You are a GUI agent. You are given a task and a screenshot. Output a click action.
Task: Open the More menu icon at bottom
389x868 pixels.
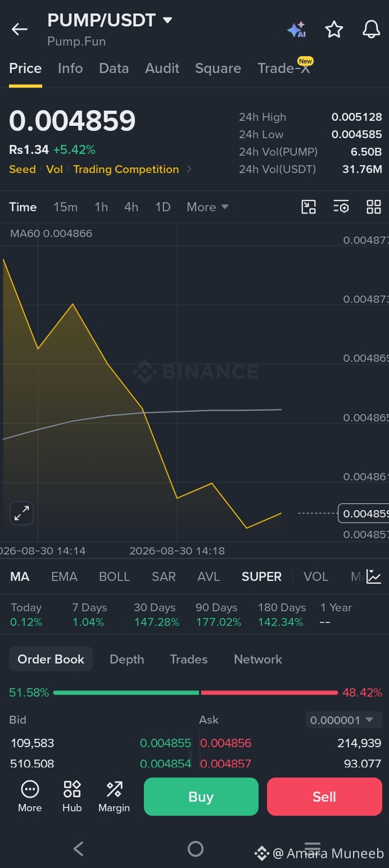(30, 796)
